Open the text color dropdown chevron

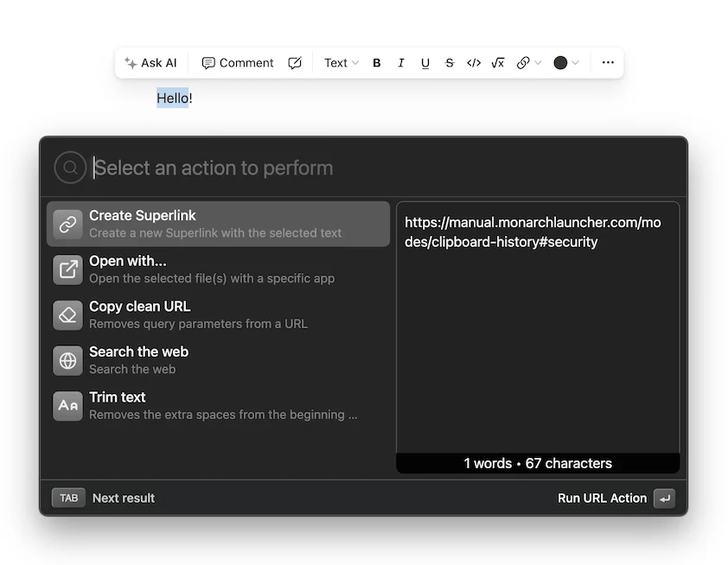tap(574, 62)
